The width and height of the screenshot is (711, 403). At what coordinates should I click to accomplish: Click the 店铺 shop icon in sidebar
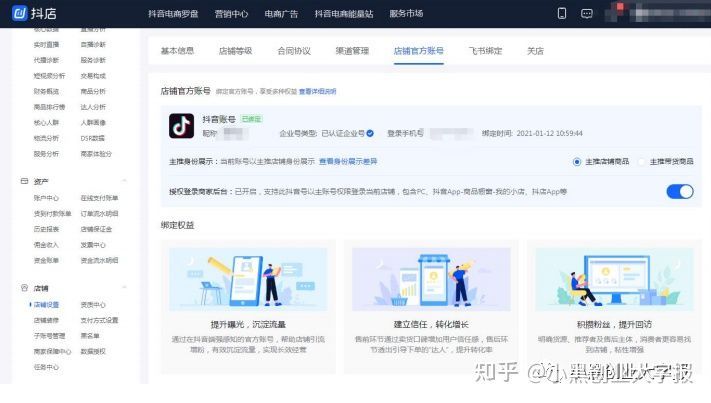pyautogui.click(x=24, y=288)
